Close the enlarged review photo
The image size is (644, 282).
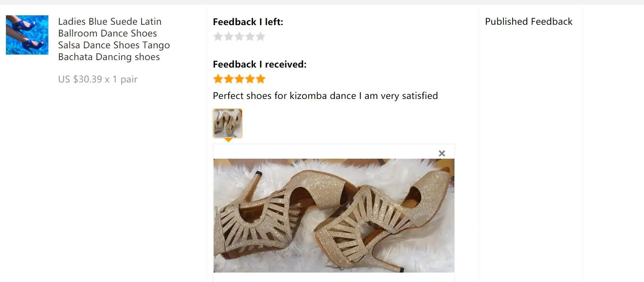442,153
